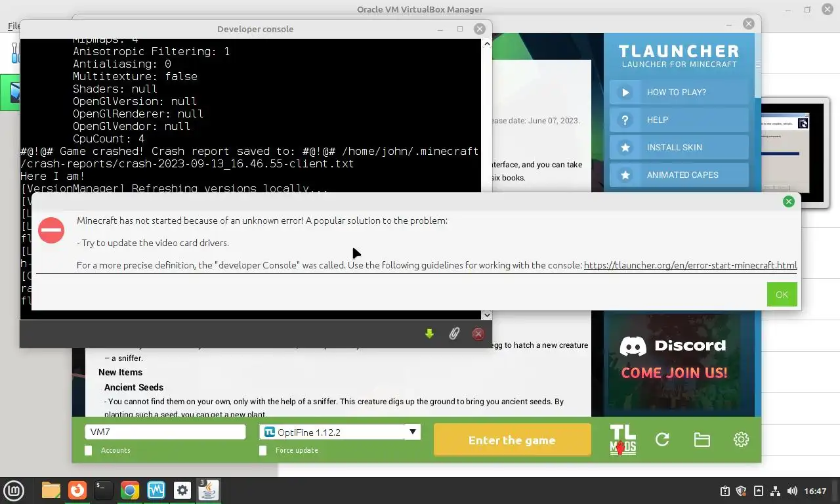This screenshot has width=840, height=504.
Task: Click the clock showing 16:47
Action: [815, 491]
